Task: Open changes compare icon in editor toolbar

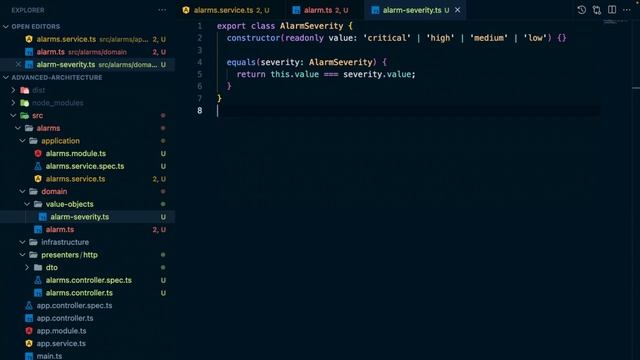Action: tap(597, 10)
